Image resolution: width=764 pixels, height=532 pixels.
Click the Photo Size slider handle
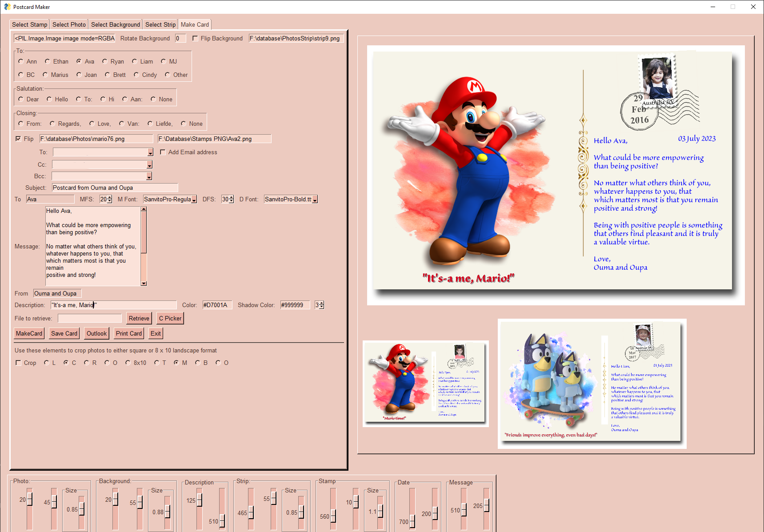coord(82,509)
